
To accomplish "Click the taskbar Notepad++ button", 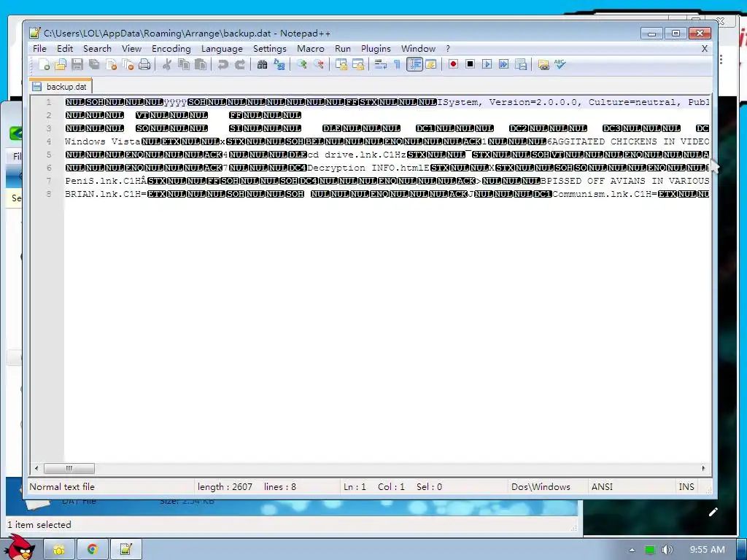I will coord(125,550).
